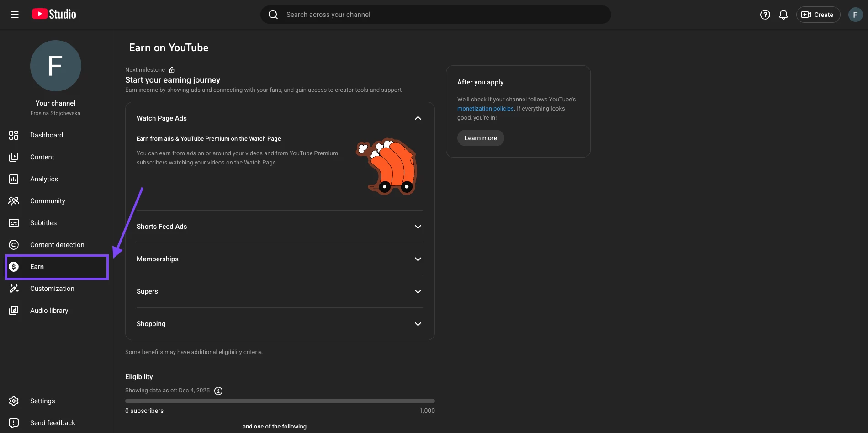This screenshot has height=433, width=868.
Task: Open Analytics from sidebar icon
Action: pyautogui.click(x=14, y=179)
